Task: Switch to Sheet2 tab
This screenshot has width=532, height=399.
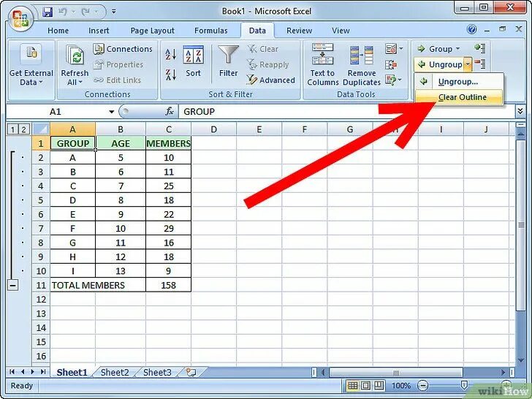Action: 115,372
